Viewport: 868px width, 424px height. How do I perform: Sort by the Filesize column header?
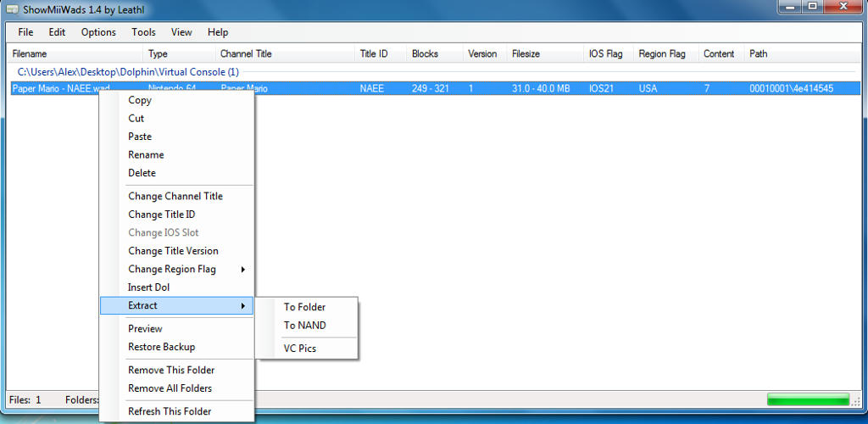click(x=546, y=54)
